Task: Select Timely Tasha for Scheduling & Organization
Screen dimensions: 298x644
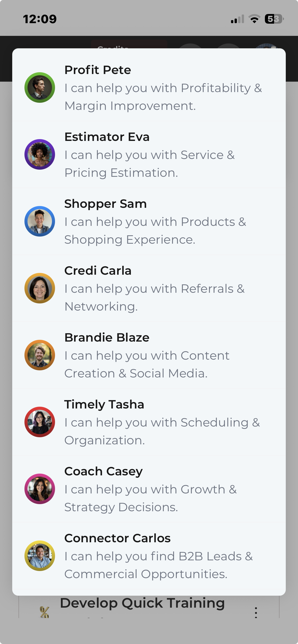Action: pyautogui.click(x=149, y=422)
